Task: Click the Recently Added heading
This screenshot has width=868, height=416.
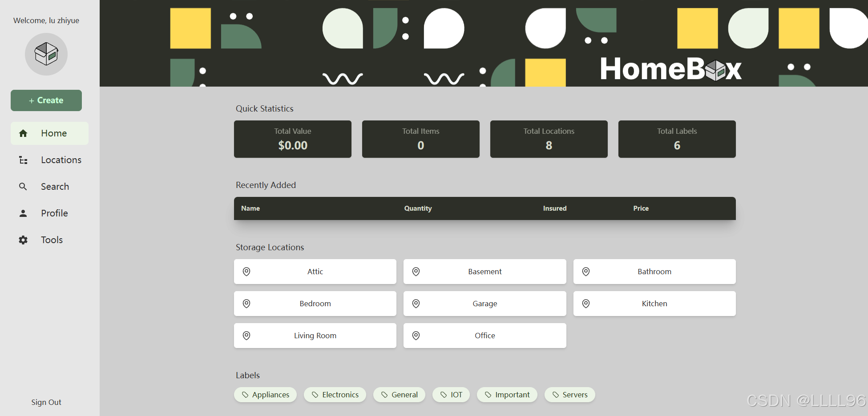Action: (x=266, y=185)
